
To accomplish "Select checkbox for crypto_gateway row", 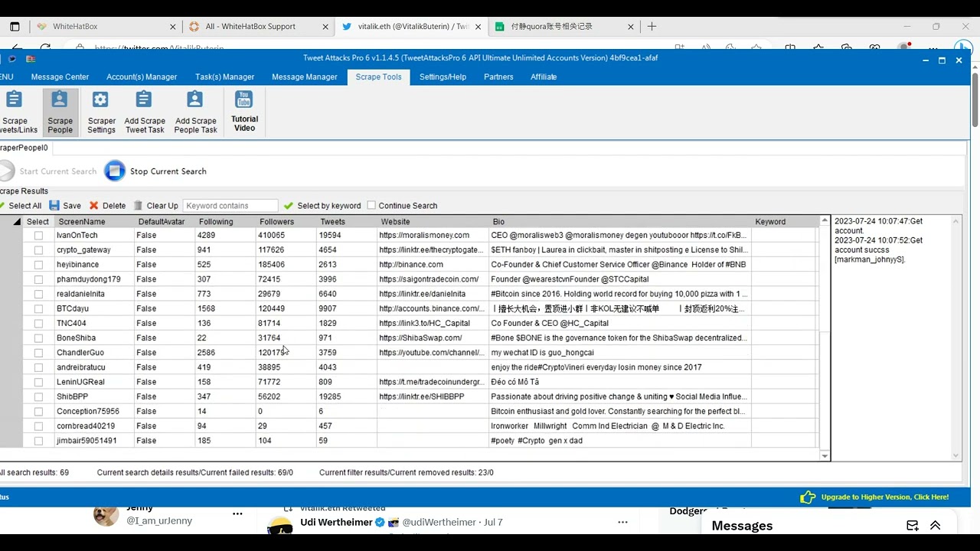I will (x=38, y=250).
